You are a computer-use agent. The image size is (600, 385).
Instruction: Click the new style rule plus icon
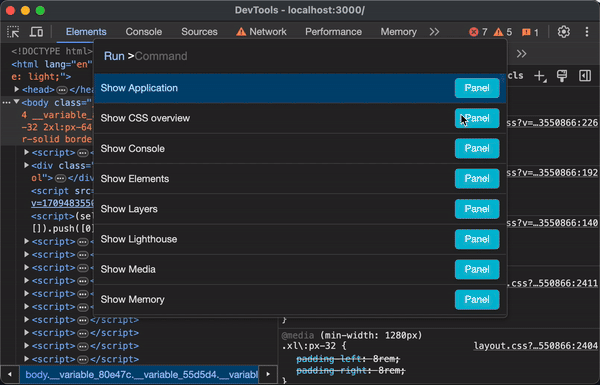(x=540, y=76)
